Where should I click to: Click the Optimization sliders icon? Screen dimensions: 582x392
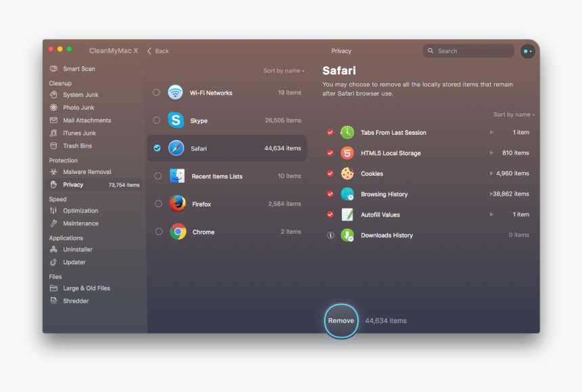point(54,211)
